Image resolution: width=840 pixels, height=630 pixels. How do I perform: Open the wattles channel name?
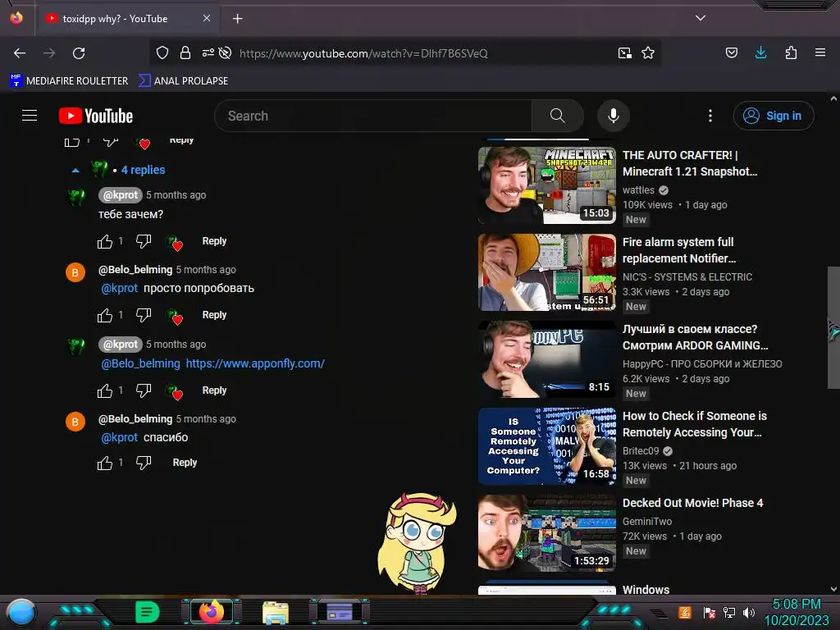coord(638,190)
